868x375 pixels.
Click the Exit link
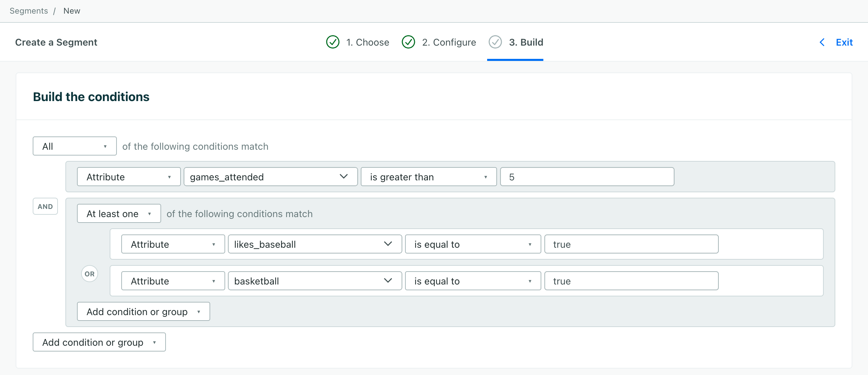point(844,42)
